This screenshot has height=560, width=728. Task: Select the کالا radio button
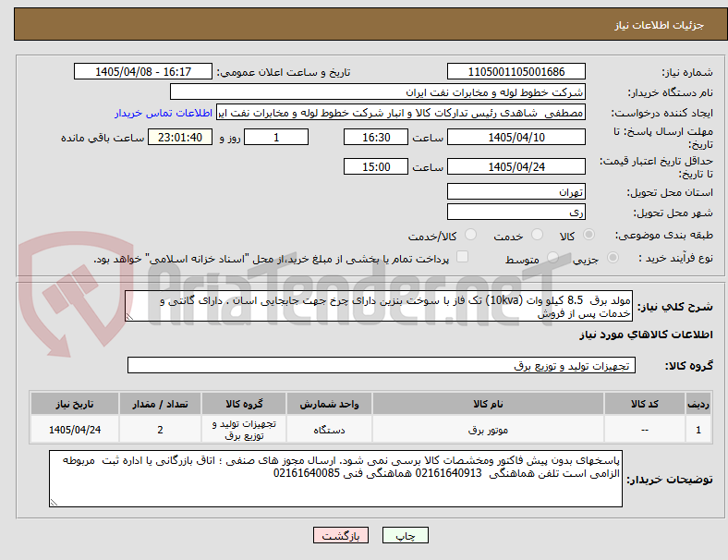[x=588, y=235]
